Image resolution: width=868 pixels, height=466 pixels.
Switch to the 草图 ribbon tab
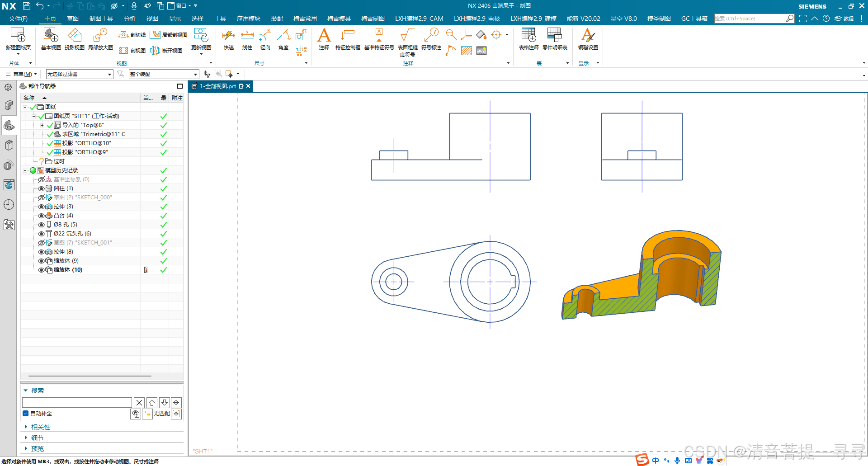(72, 19)
